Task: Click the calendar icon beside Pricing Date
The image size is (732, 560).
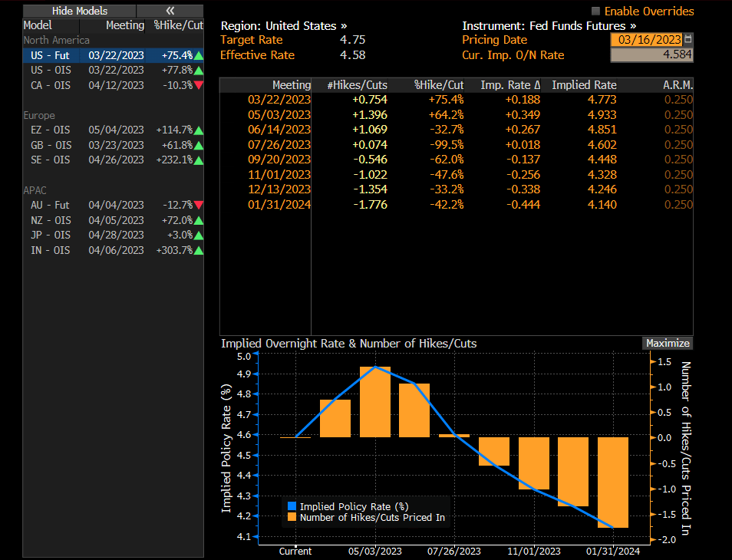Action: tap(687, 40)
